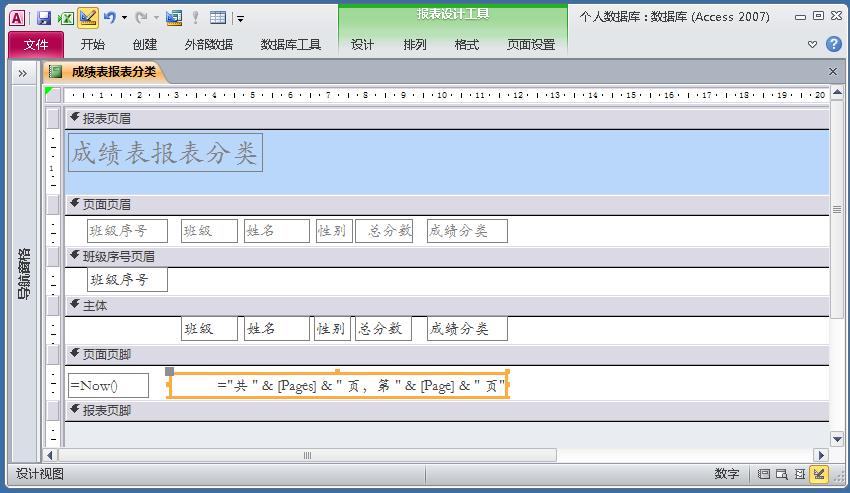This screenshot has height=493, width=850.
Task: Select the 成绩表报表分类 document tab
Action: 106,72
